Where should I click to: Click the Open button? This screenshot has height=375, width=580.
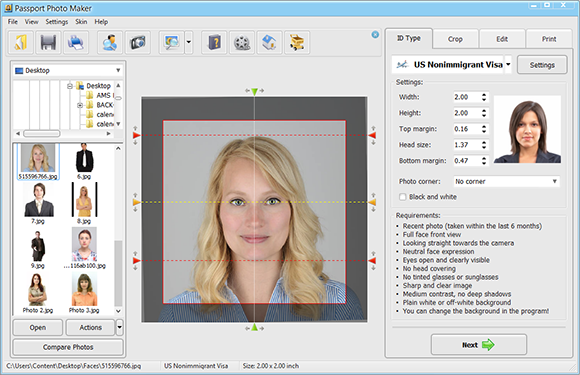(38, 328)
